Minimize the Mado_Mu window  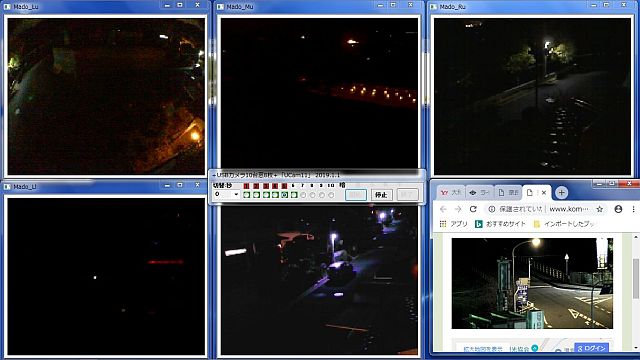[380, 5]
